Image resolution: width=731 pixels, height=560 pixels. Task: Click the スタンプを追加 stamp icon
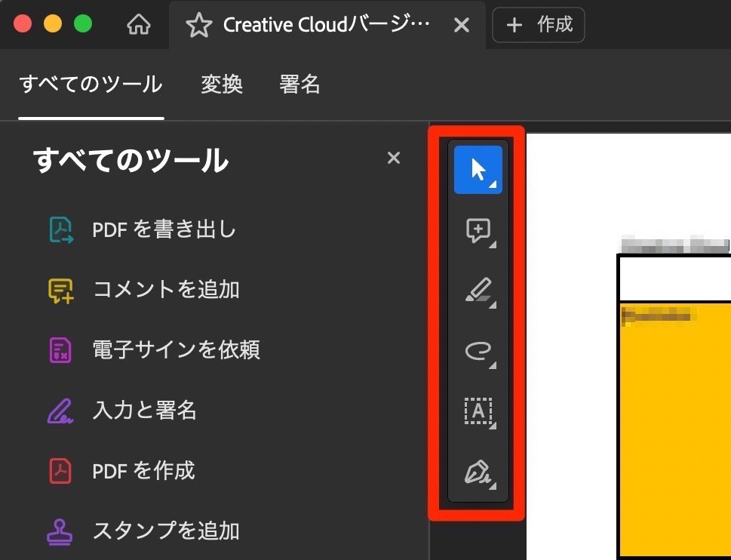(60, 531)
